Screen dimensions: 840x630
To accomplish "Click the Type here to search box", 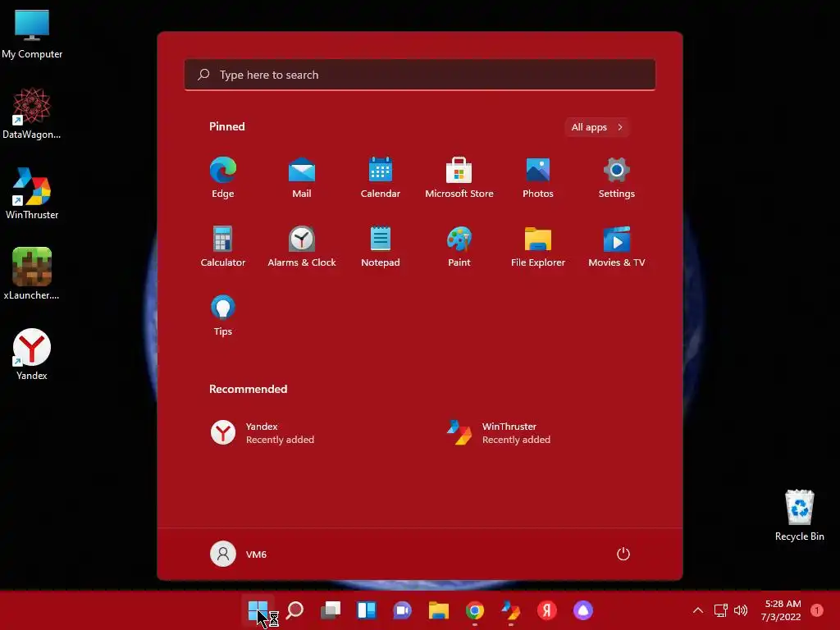I will coord(420,75).
